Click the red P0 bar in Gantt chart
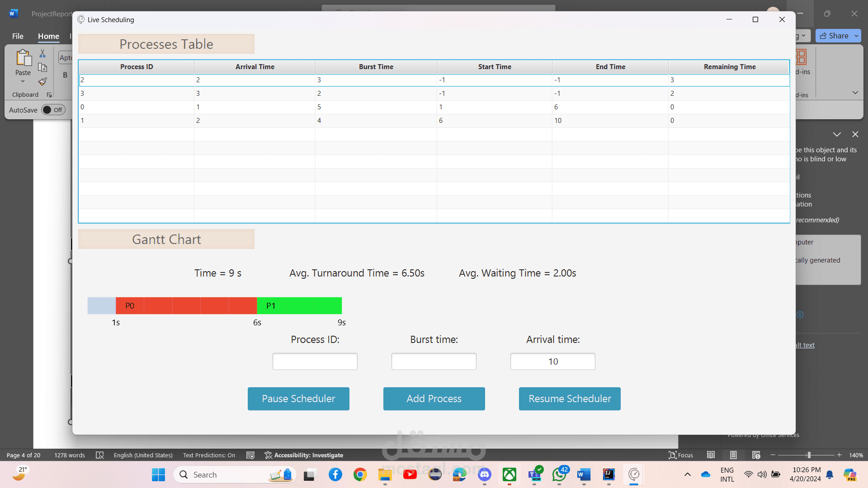The width and height of the screenshot is (868, 488). pos(186,305)
